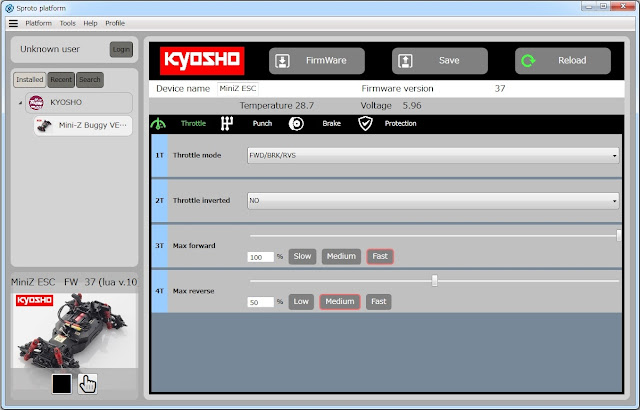Click the Temperature 28.7 reading
Image resolution: width=640 pixels, height=410 pixels.
click(x=277, y=106)
